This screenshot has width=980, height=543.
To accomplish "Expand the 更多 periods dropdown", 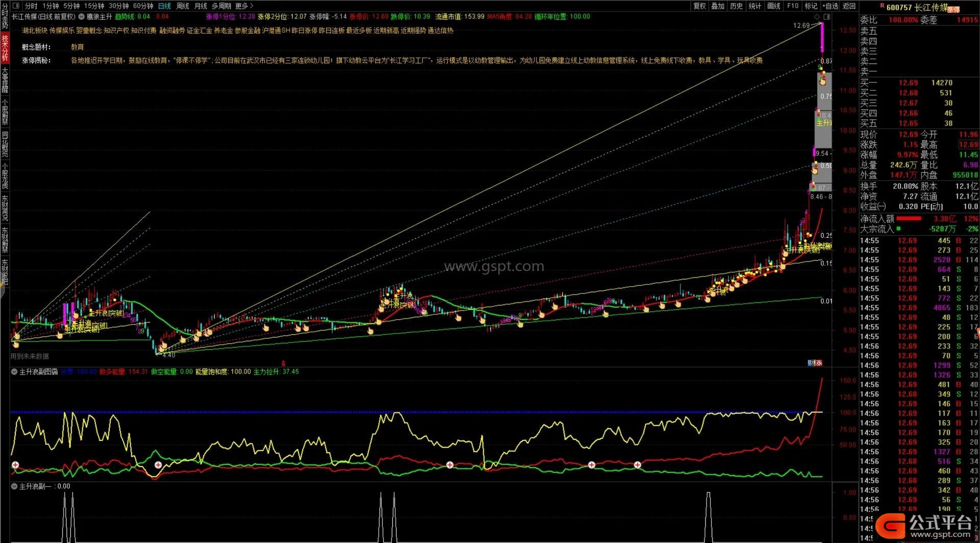I will point(244,6).
